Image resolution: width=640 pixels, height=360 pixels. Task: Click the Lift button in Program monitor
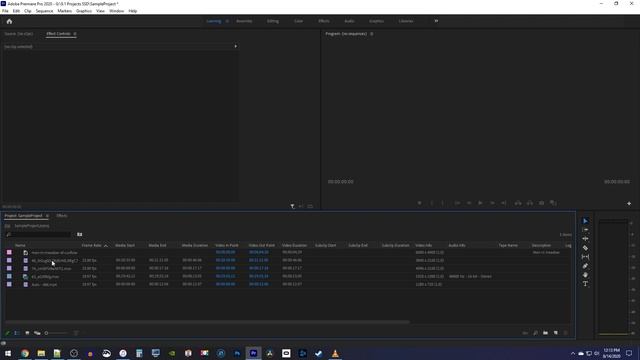point(518,203)
